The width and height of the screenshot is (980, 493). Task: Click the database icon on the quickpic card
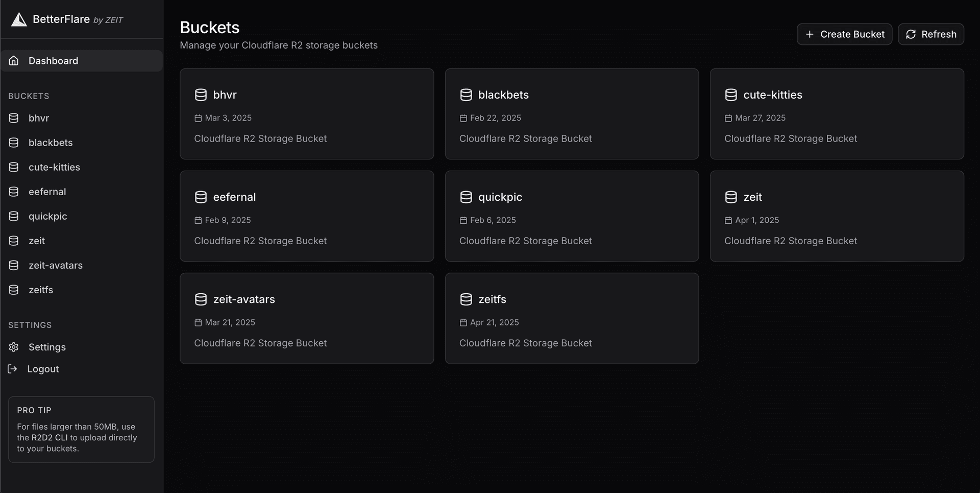(466, 197)
